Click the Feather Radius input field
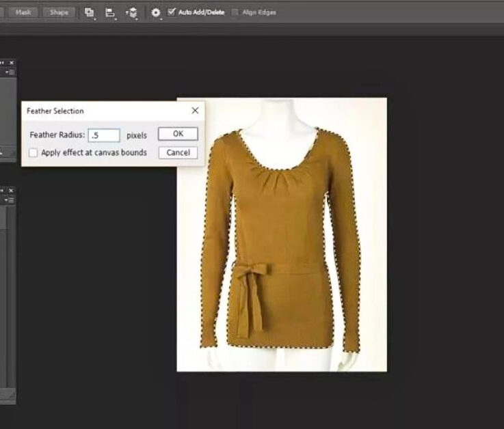The height and width of the screenshot is (429, 504). pyautogui.click(x=104, y=135)
